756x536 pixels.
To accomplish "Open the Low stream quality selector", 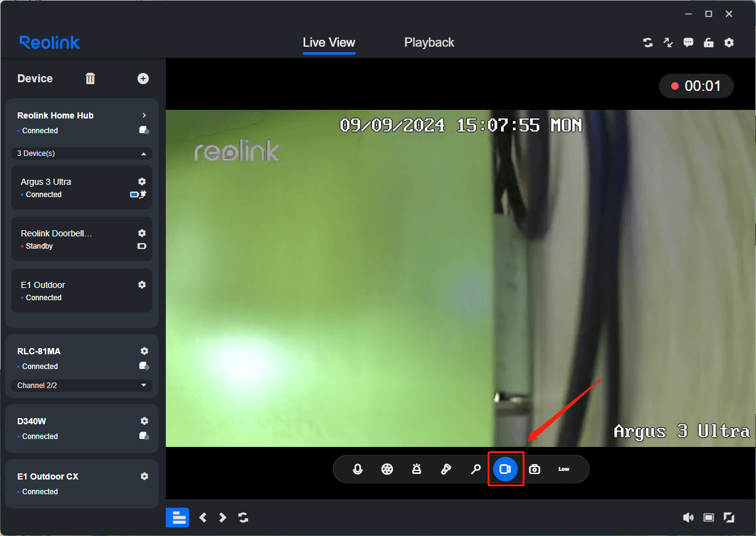I will coord(564,469).
